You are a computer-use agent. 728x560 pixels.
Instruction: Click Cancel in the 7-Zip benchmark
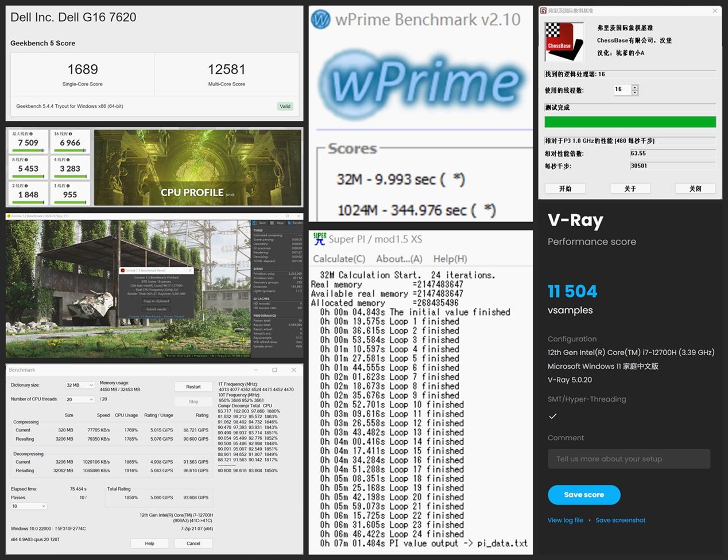pos(193,543)
